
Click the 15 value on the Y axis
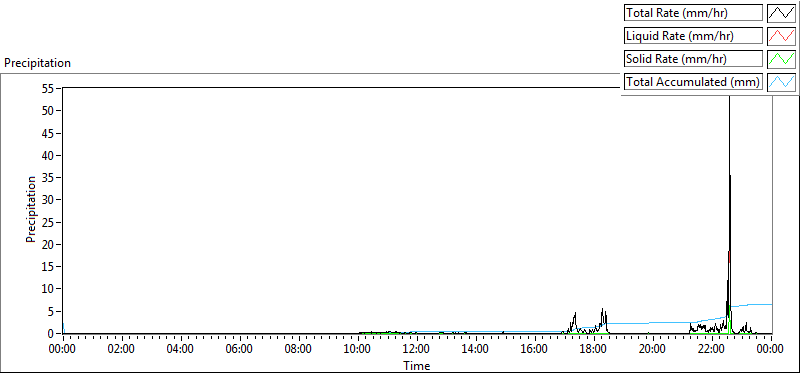[49, 267]
